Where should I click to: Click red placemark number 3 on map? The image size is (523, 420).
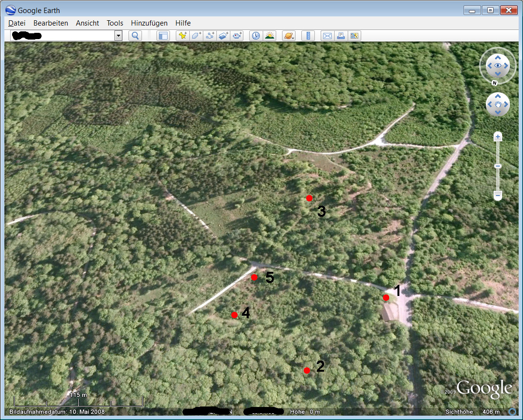pyautogui.click(x=309, y=198)
